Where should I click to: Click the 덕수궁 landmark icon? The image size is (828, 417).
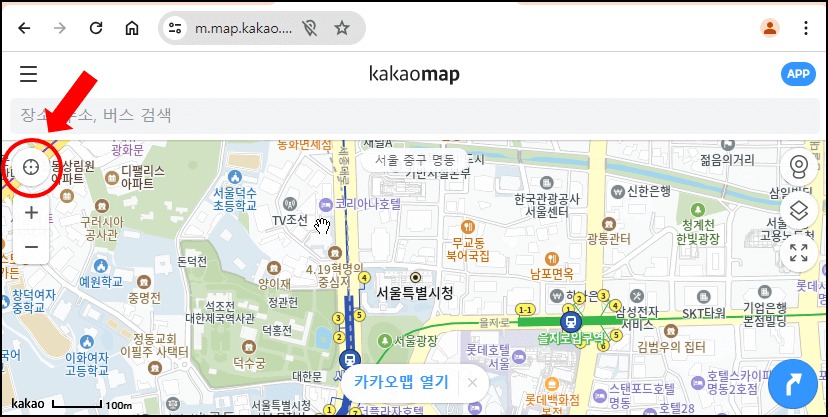[x=248, y=346]
